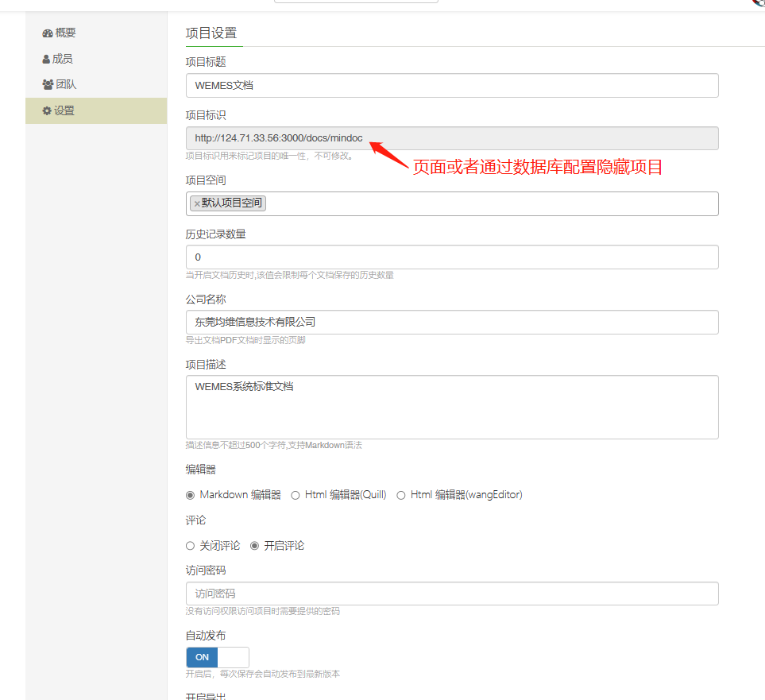Viewport: 765px width, 700px height.
Task: Click the dashboard icon beside 概要
Action: (x=47, y=33)
